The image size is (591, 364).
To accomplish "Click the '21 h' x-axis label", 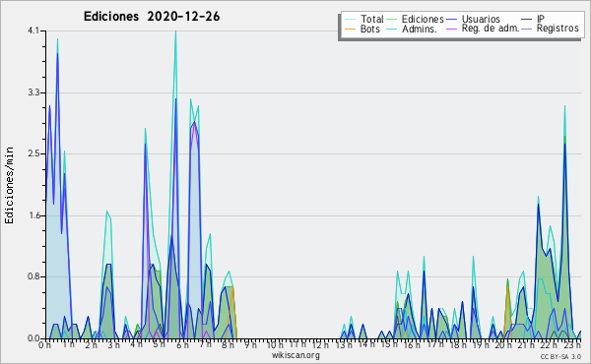I will (x=526, y=344).
